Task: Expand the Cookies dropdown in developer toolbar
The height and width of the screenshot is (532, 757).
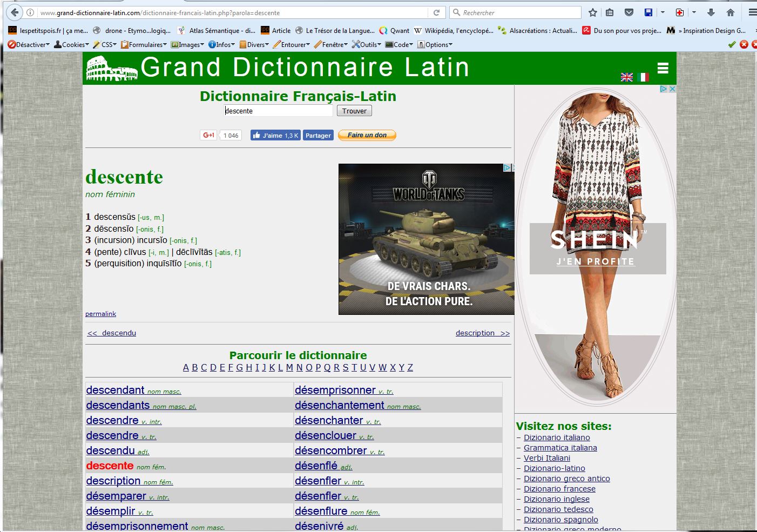Action: coord(71,45)
